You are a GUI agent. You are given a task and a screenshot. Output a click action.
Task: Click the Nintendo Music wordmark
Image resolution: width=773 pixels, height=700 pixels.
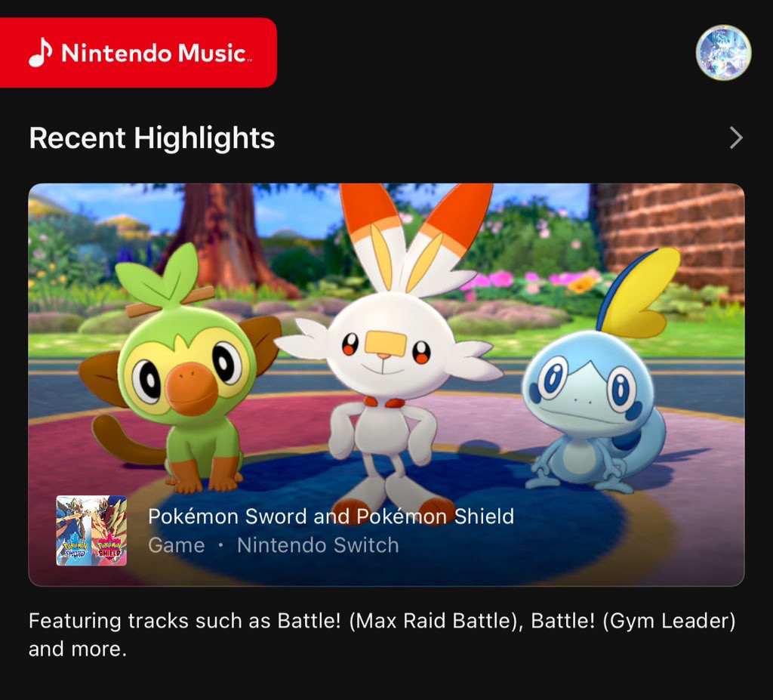[x=156, y=53]
